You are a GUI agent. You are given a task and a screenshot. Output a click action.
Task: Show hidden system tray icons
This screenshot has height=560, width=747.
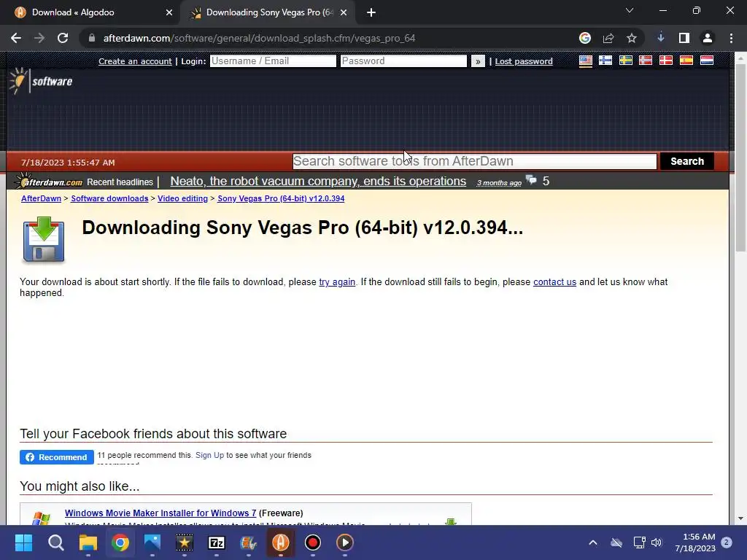pos(592,542)
